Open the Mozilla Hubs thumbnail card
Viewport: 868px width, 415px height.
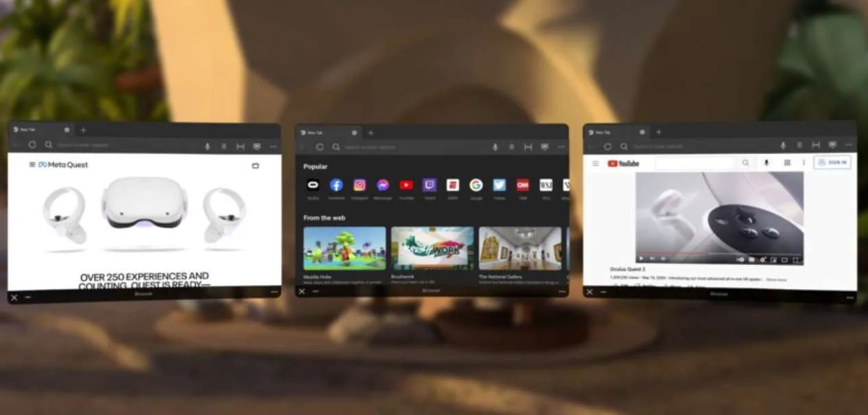345,249
